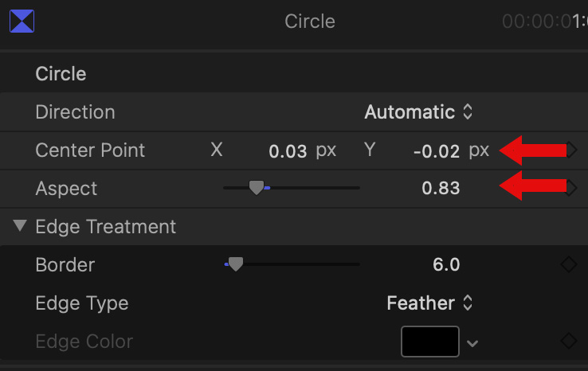Click the Direction parameter label

(x=75, y=112)
